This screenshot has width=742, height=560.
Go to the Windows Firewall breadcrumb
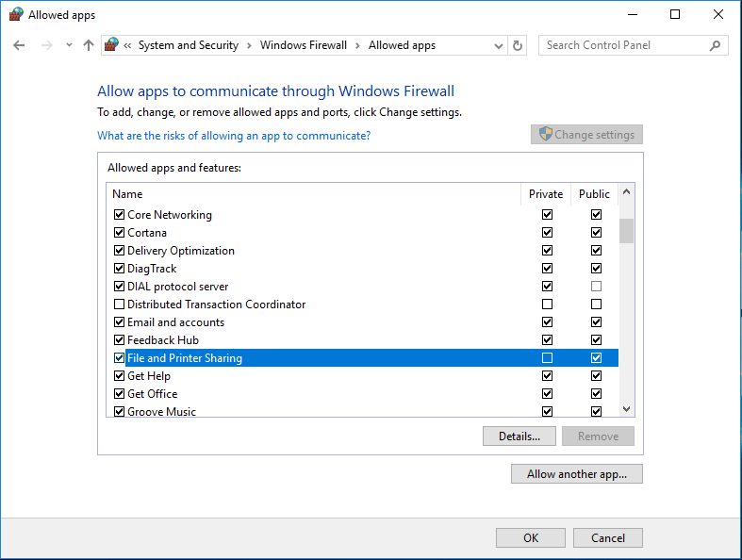pos(304,45)
